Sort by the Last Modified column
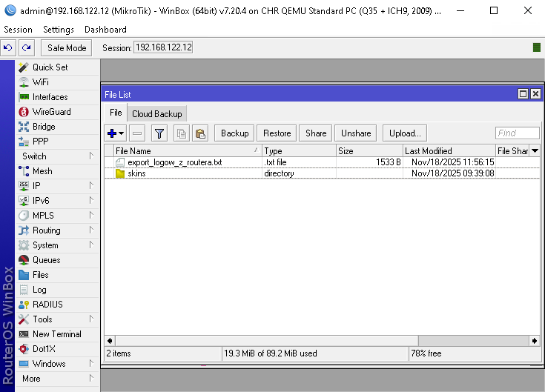Viewport: 545px width, 392px height. pyautogui.click(x=449, y=151)
